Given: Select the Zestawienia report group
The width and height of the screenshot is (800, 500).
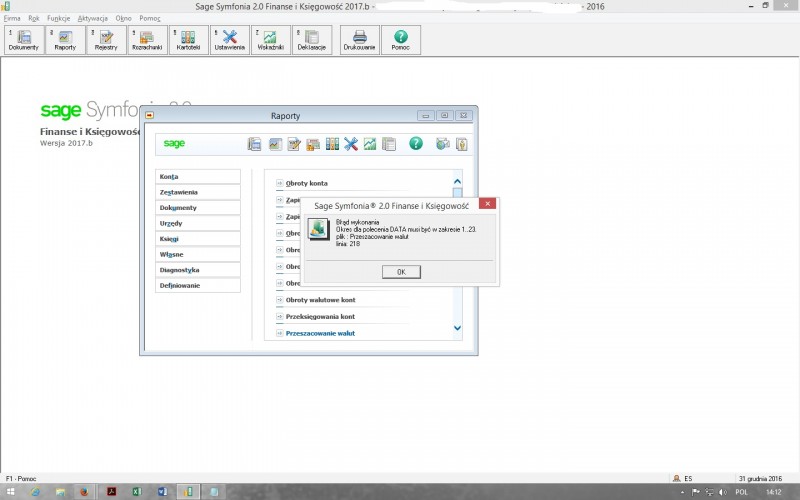Looking at the screenshot, I should click(198, 192).
